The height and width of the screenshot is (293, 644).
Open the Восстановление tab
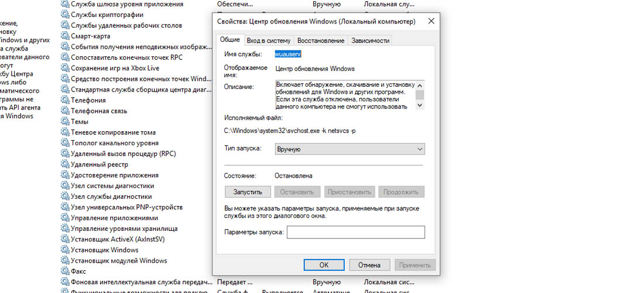321,40
